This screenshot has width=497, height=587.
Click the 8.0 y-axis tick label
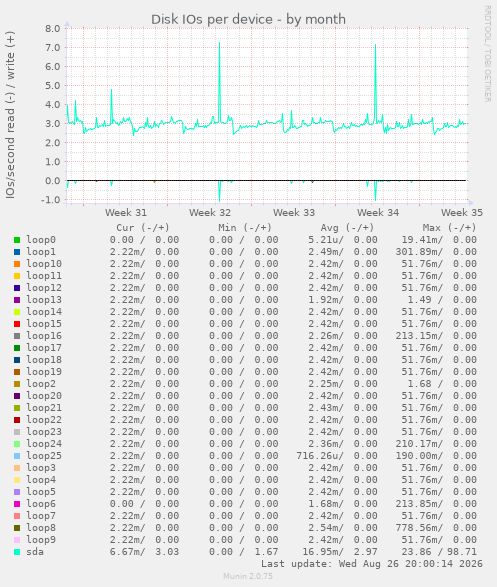point(53,29)
